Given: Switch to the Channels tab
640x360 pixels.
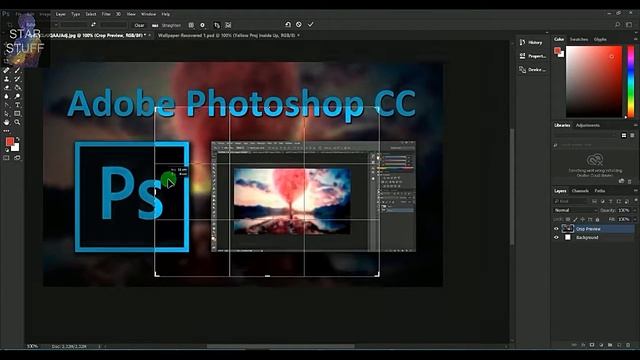Looking at the screenshot, I should coord(580,191).
